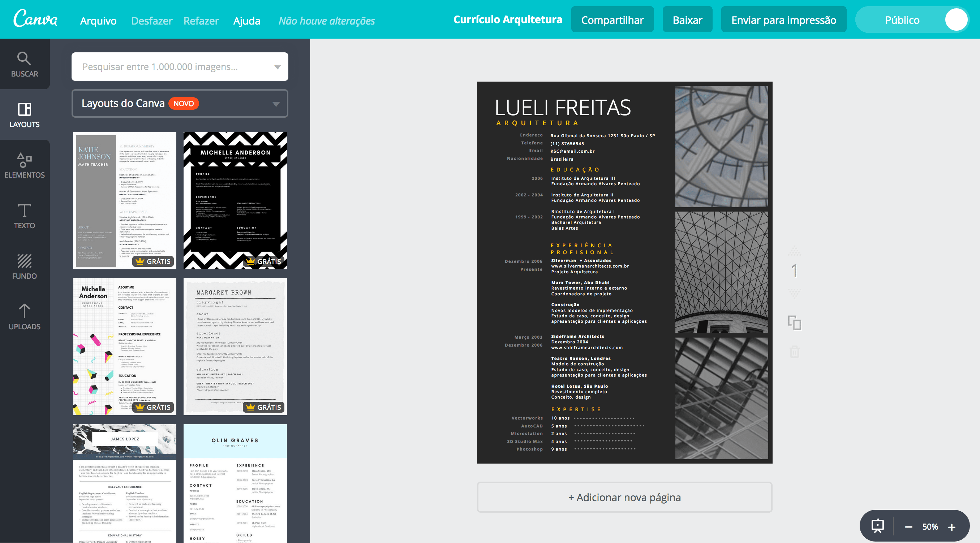Click the page number 1 indicator

click(x=794, y=271)
